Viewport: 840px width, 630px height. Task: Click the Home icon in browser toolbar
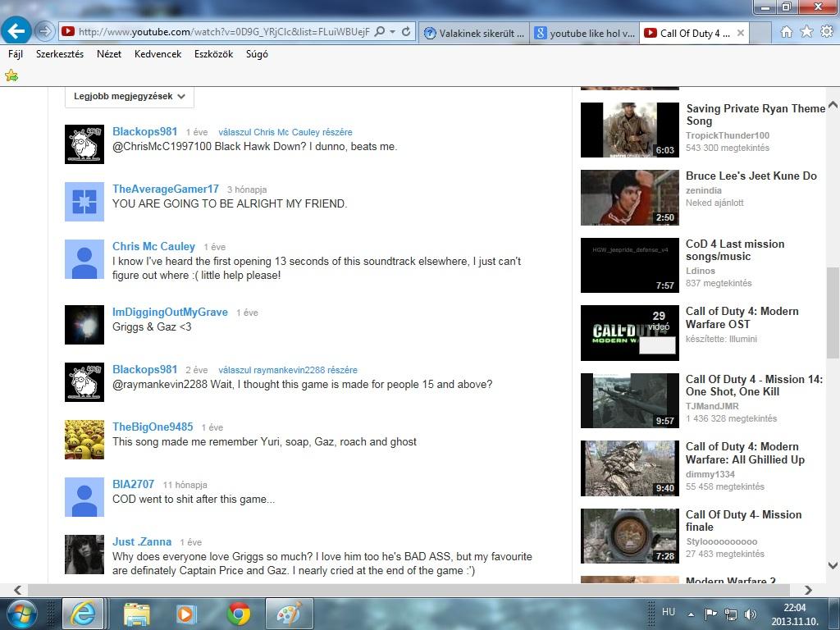pyautogui.click(x=786, y=32)
